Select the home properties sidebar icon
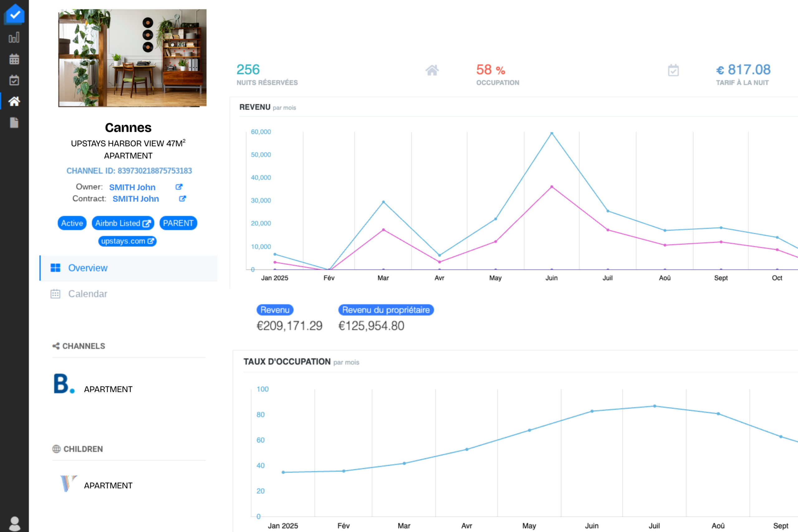 click(14, 101)
